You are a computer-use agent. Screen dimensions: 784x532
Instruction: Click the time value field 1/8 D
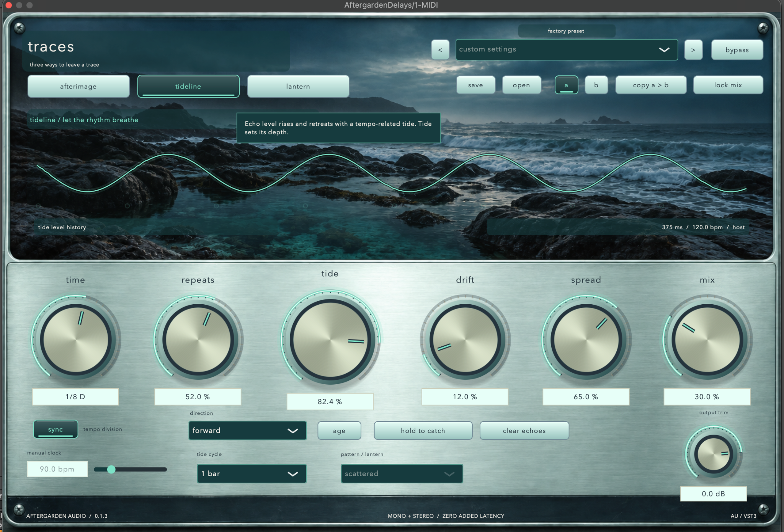[75, 397]
